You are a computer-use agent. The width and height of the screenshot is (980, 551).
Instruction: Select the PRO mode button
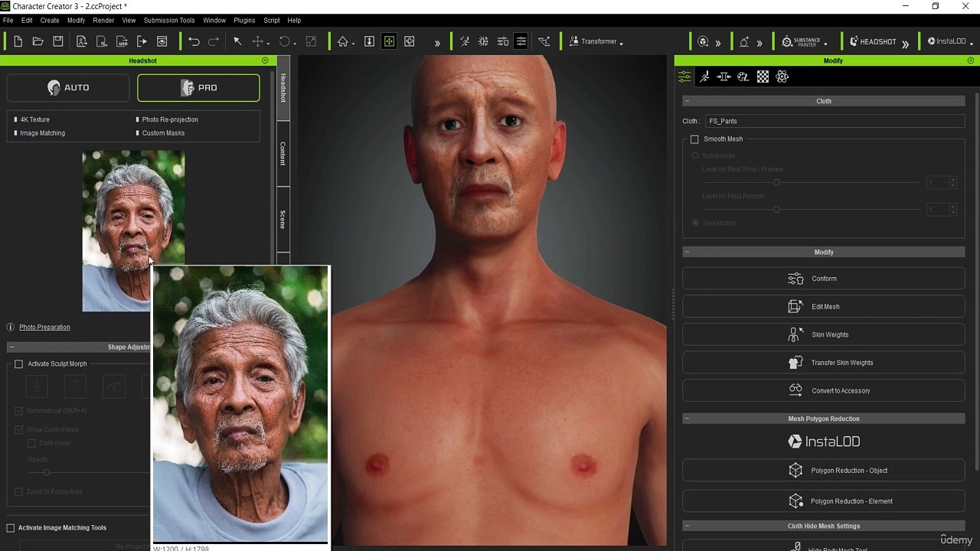[198, 88]
